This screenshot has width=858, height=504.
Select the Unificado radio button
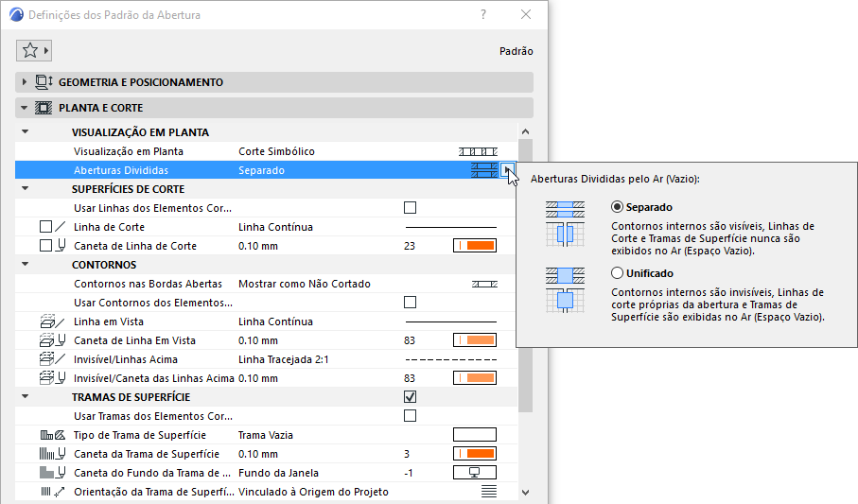(617, 273)
